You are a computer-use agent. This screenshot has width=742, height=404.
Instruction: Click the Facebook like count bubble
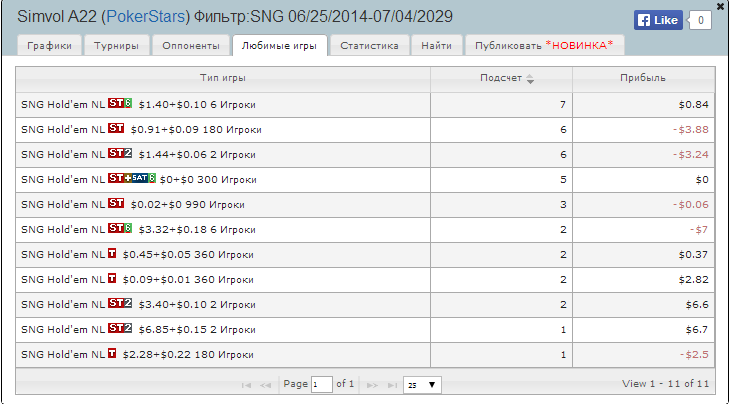click(x=700, y=20)
